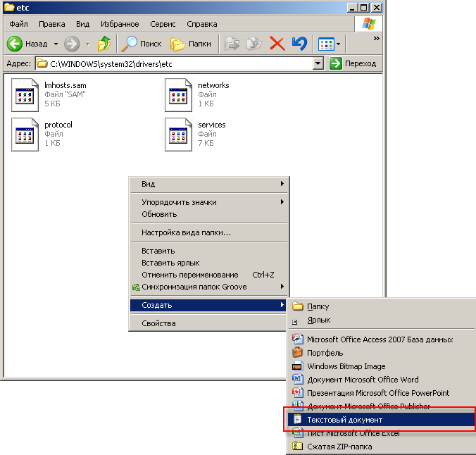Go up one folder level icon
Viewport: 476px width, 455px height.
tap(104, 44)
